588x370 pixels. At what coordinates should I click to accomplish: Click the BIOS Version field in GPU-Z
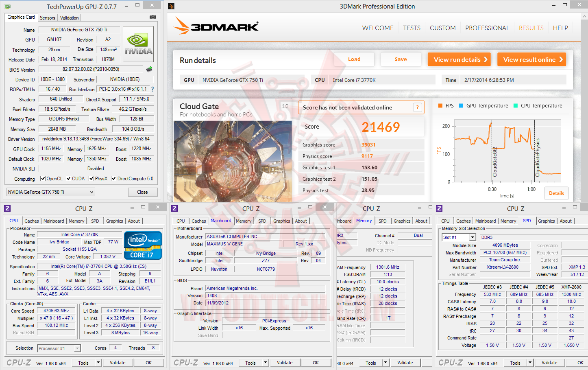[91, 69]
